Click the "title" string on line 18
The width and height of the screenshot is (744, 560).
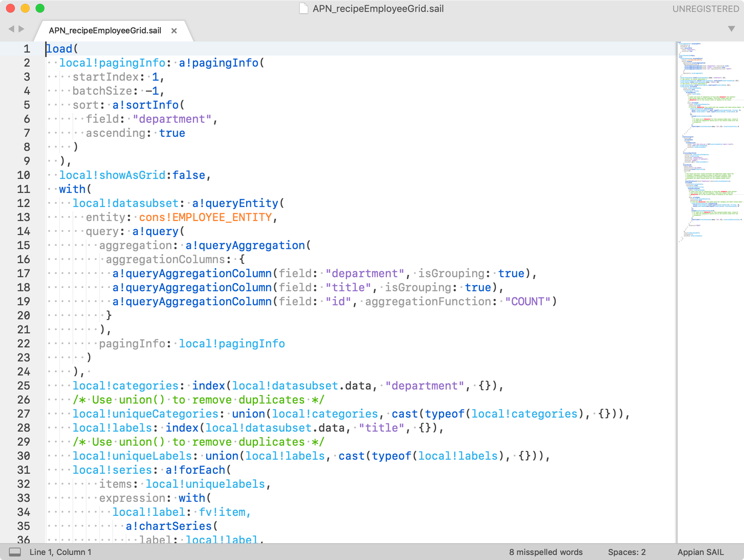point(348,288)
